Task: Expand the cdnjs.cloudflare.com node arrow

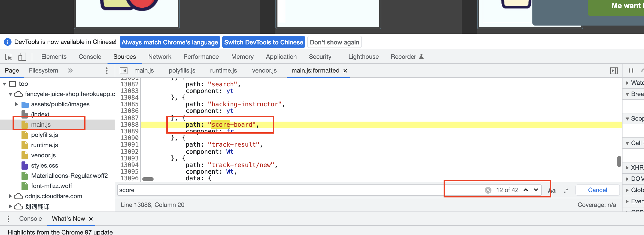Action: (10, 196)
